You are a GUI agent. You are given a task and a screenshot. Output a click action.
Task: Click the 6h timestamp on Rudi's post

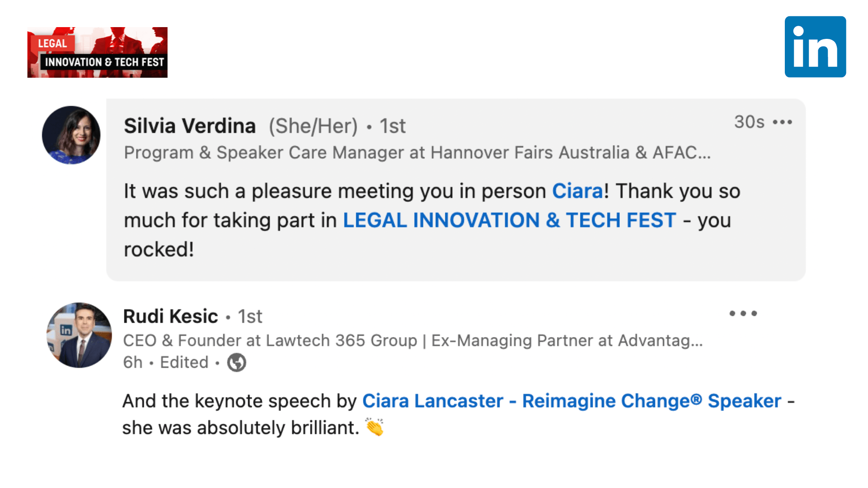tap(132, 362)
